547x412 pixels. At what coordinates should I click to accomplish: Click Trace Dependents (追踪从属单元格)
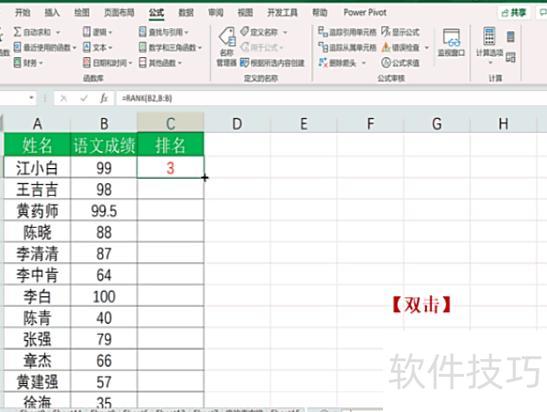[x=347, y=47]
